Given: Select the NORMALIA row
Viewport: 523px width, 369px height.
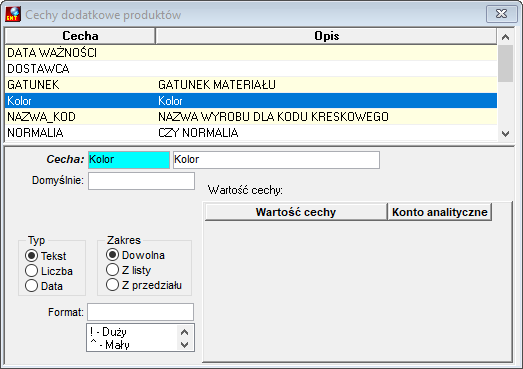Looking at the screenshot, I should (x=251, y=133).
